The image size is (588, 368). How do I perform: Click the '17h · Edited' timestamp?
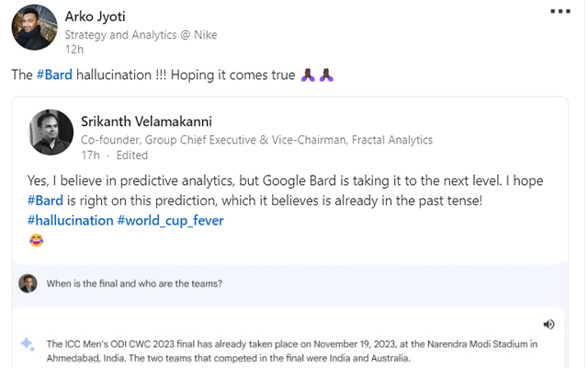(x=115, y=155)
